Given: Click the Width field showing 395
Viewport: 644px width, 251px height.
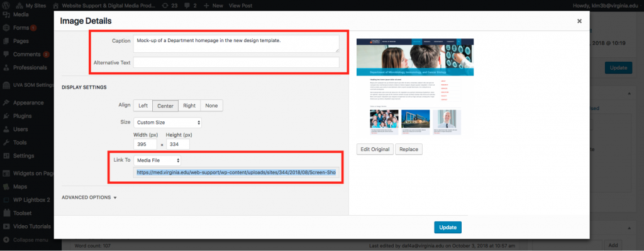Looking at the screenshot, I should tap(145, 144).
